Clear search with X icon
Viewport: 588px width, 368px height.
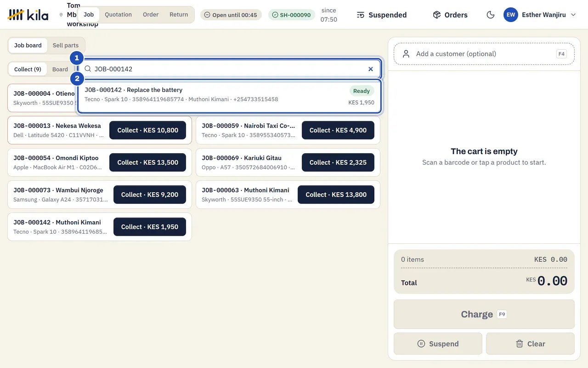coord(371,69)
